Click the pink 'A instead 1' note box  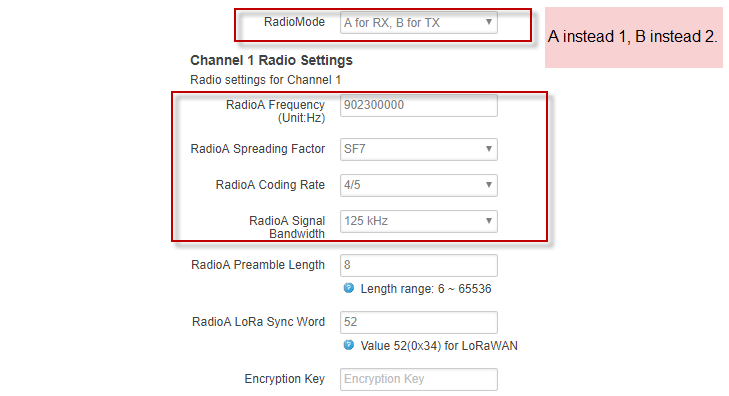(634, 37)
